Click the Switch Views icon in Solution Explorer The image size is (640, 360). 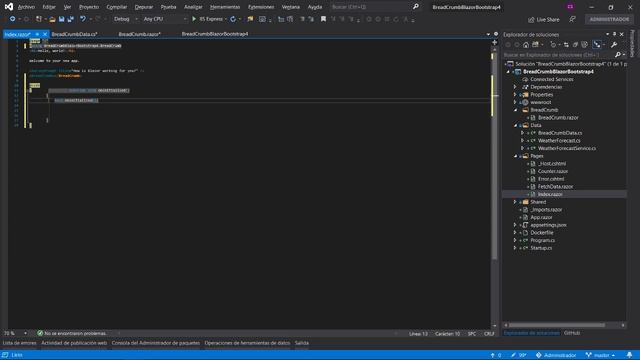pyautogui.click(x=535, y=45)
